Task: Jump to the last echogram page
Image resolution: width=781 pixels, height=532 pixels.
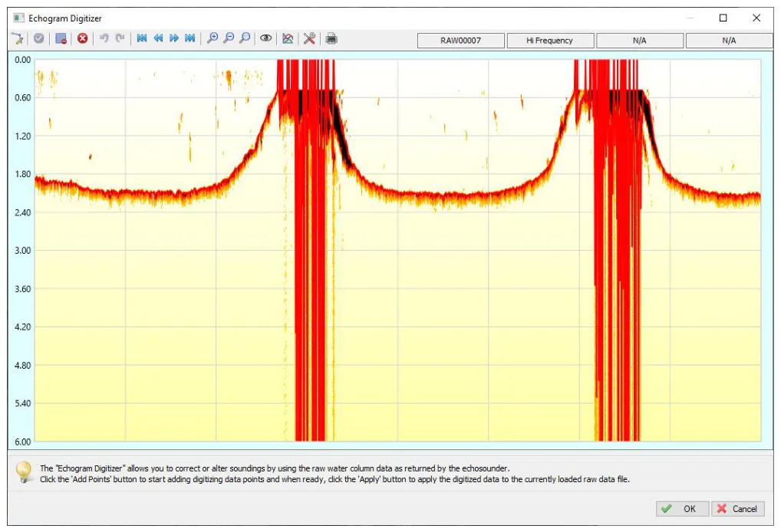Action: 189,38
